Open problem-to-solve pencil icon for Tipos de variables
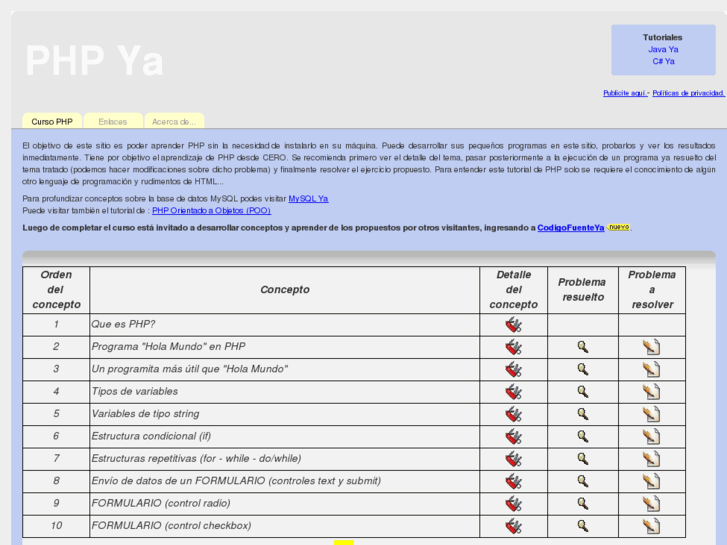The width and height of the screenshot is (727, 545). 651,391
